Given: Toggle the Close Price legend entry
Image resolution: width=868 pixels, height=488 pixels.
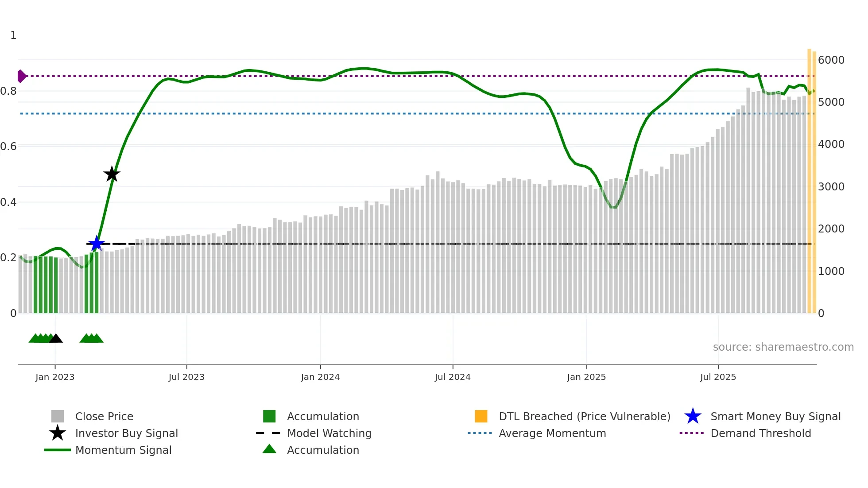Looking at the screenshot, I should tap(104, 416).
